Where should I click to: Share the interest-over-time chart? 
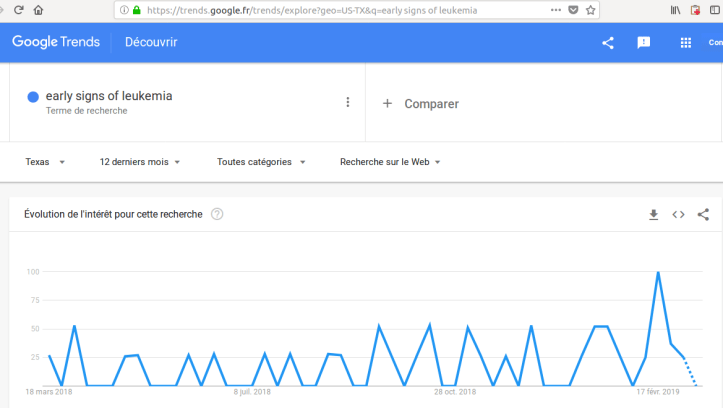coord(703,214)
